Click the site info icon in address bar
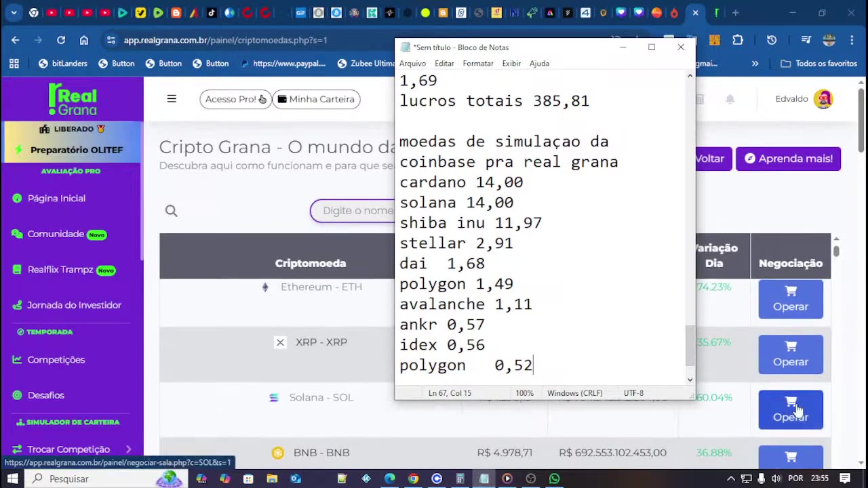This screenshot has height=488, width=868. pos(111,40)
